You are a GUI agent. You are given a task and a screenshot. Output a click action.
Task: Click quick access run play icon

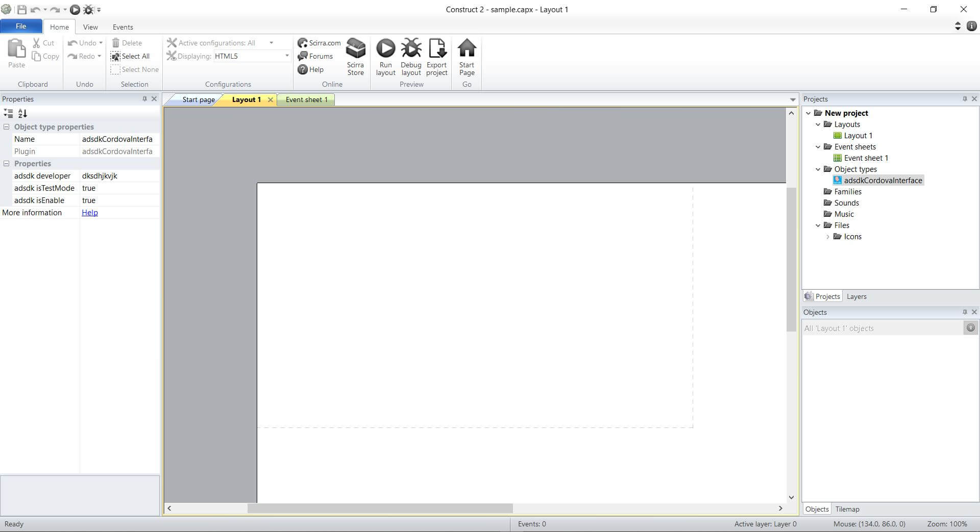pos(75,9)
